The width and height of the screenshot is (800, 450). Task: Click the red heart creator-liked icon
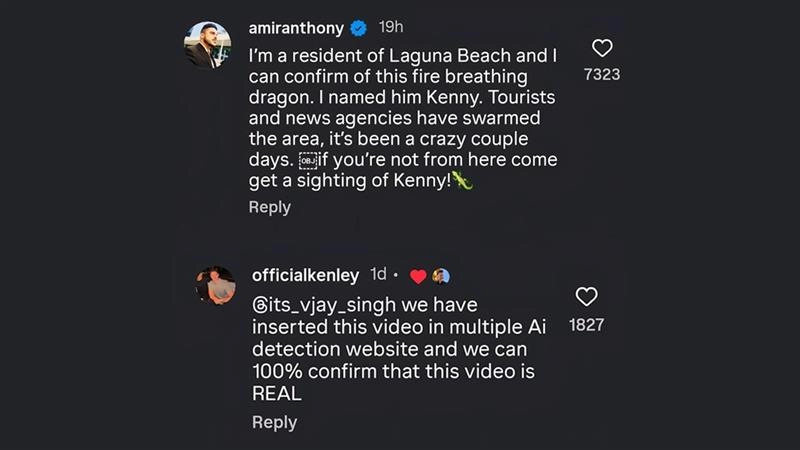(x=419, y=276)
